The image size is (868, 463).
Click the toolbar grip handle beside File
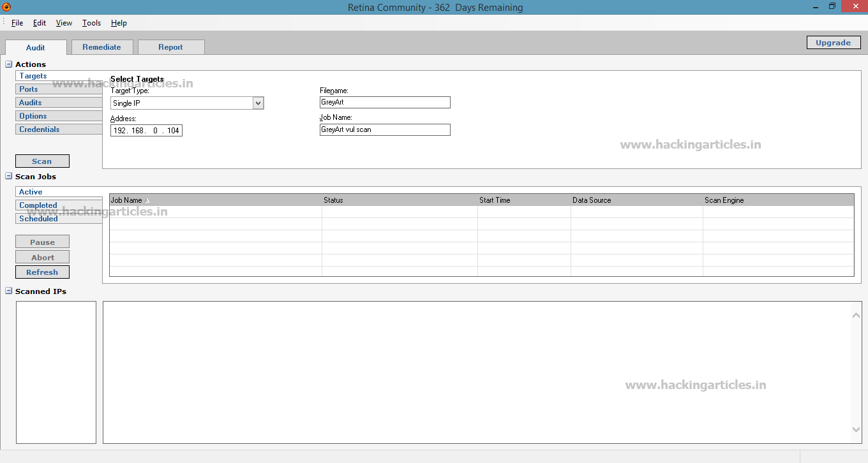3,22
